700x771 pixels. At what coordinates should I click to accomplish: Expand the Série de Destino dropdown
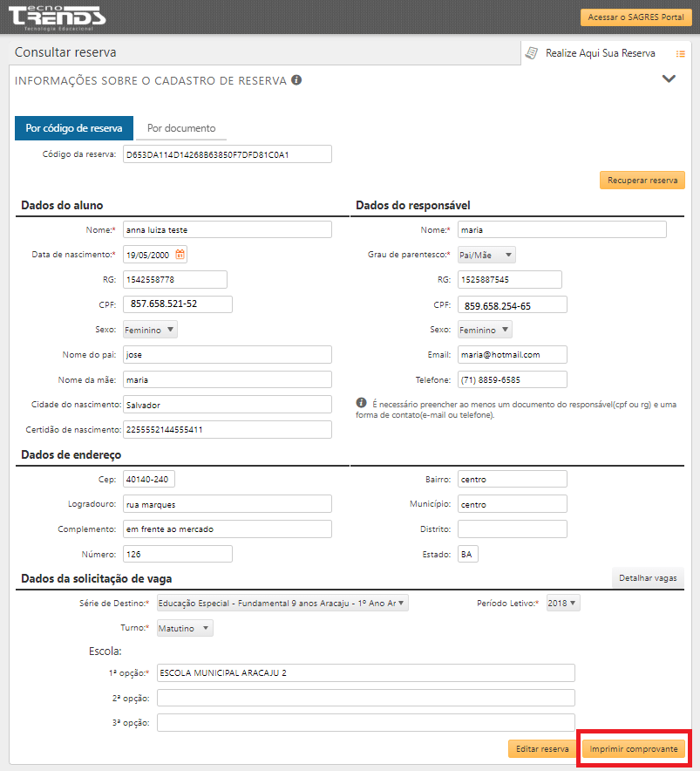282,603
